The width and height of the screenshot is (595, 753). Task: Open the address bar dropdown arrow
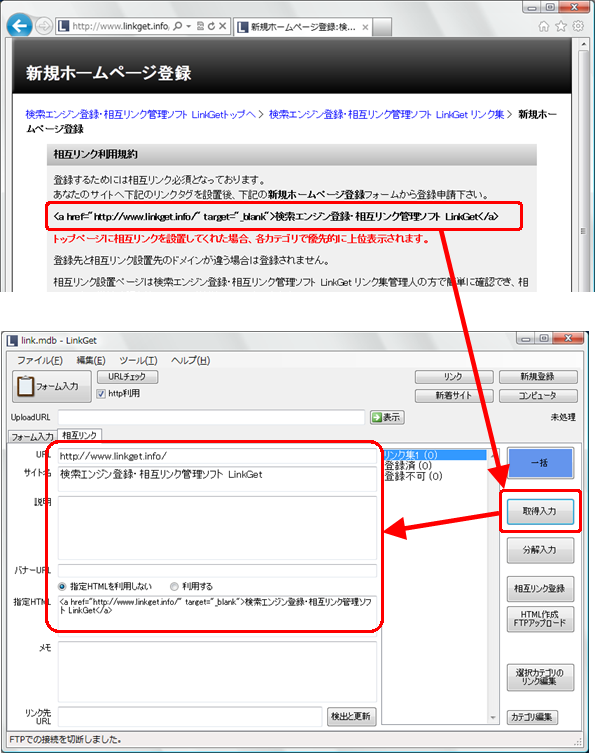click(x=189, y=26)
